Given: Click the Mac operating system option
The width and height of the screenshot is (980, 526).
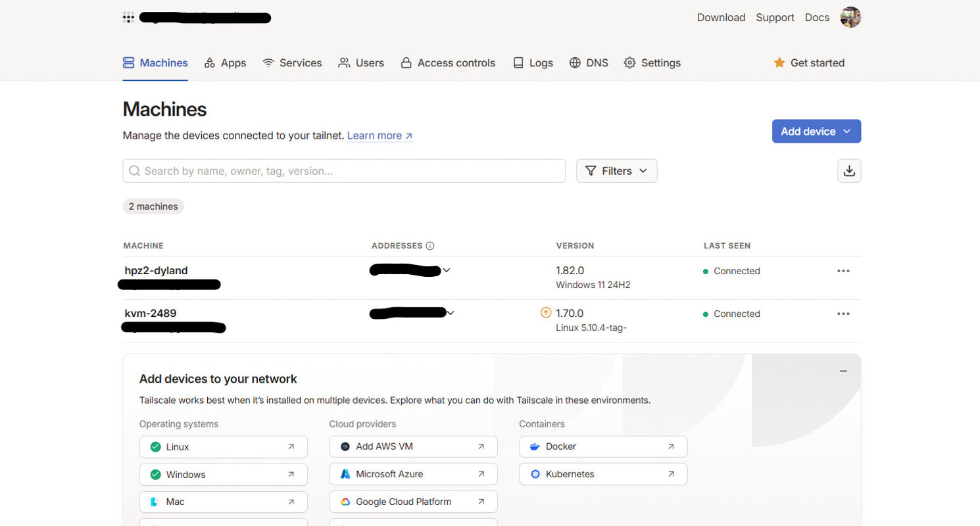Looking at the screenshot, I should pyautogui.click(x=224, y=502).
